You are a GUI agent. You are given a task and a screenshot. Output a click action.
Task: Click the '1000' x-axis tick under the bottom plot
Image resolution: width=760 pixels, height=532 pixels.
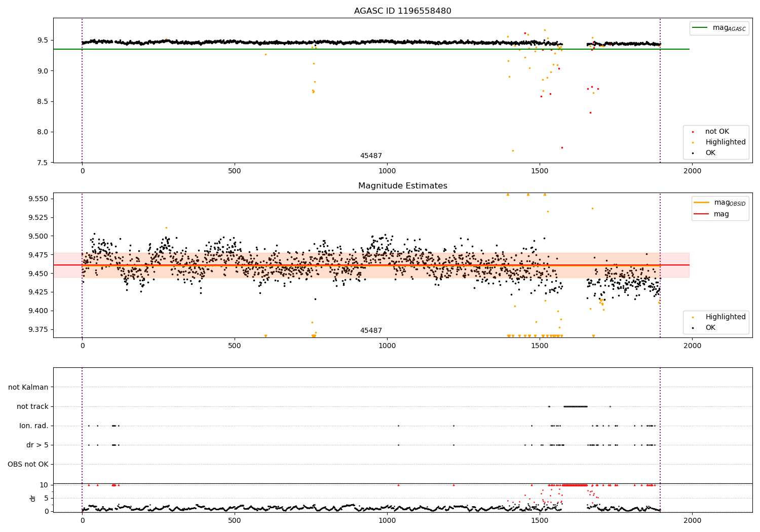coord(387,521)
